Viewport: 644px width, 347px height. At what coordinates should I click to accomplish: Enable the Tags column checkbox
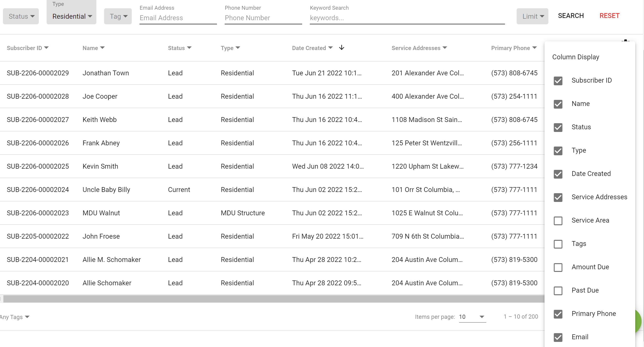558,244
